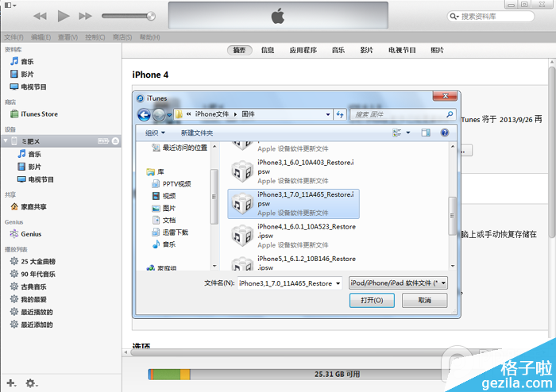
Task: Select iPhone3,1_6.0_10A403_Restore.ipsw file
Action: click(293, 171)
